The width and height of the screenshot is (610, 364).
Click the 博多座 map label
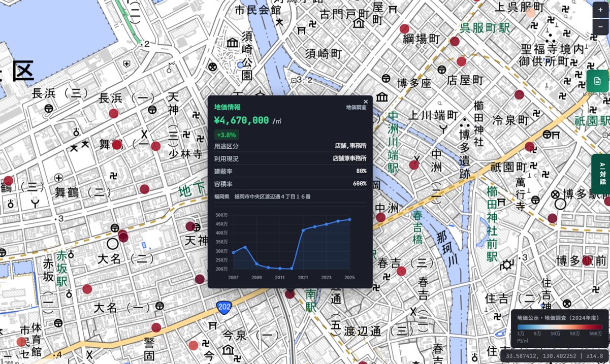(x=414, y=83)
